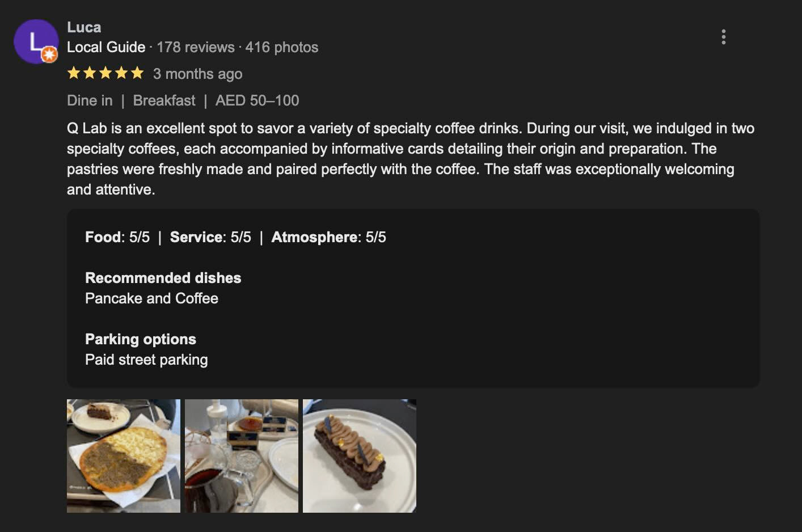The height and width of the screenshot is (532, 802).
Task: Click the first yellow rating star
Action: tap(74, 73)
